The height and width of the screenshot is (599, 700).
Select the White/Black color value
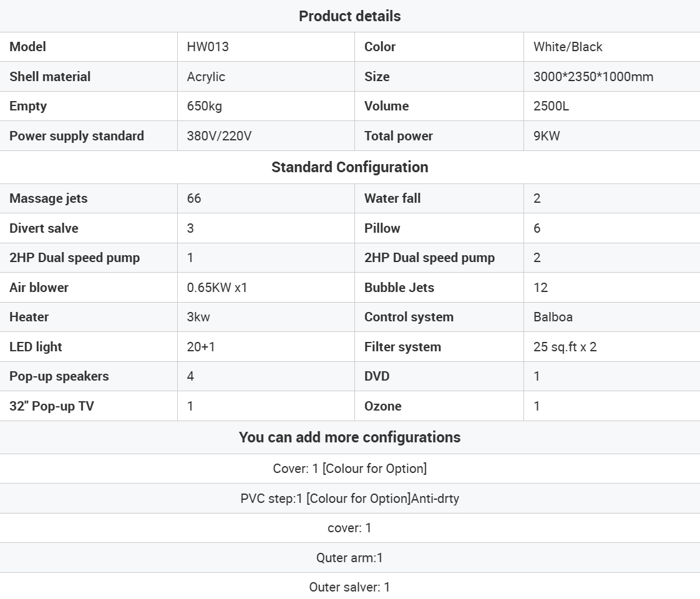click(568, 47)
